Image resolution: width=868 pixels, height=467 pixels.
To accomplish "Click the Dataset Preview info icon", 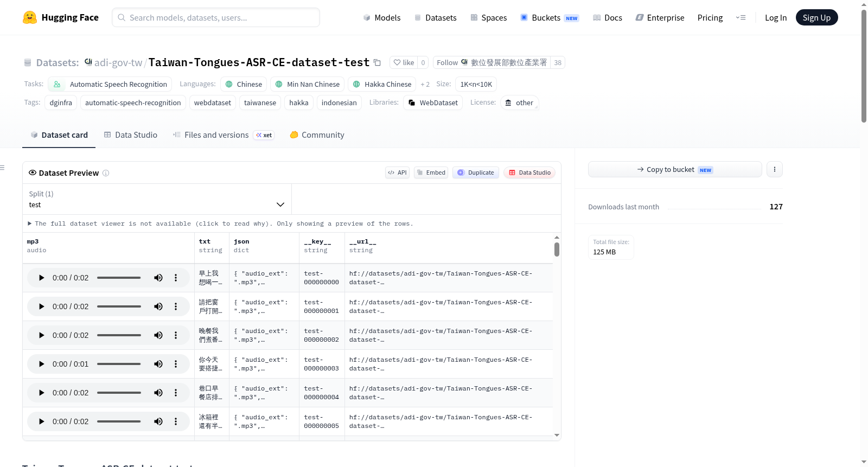I will coord(106,173).
